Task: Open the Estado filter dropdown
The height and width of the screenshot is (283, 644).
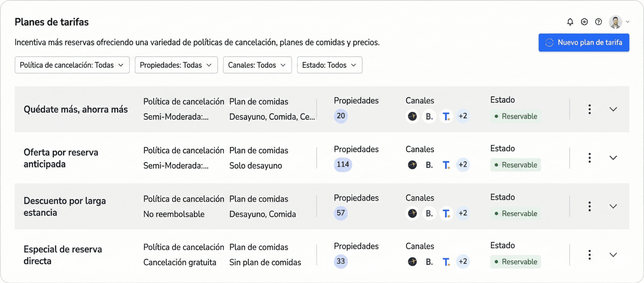Action: point(330,65)
